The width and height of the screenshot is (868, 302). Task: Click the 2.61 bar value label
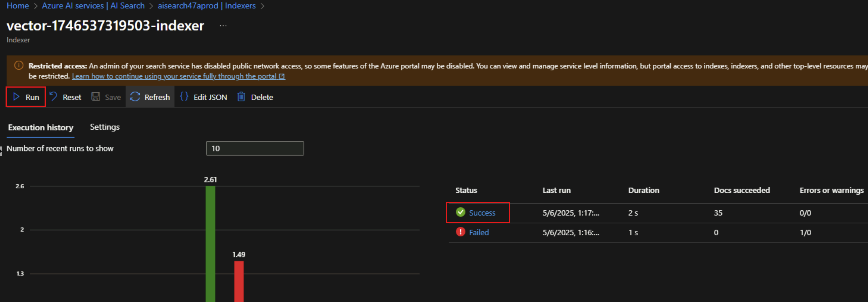210,180
